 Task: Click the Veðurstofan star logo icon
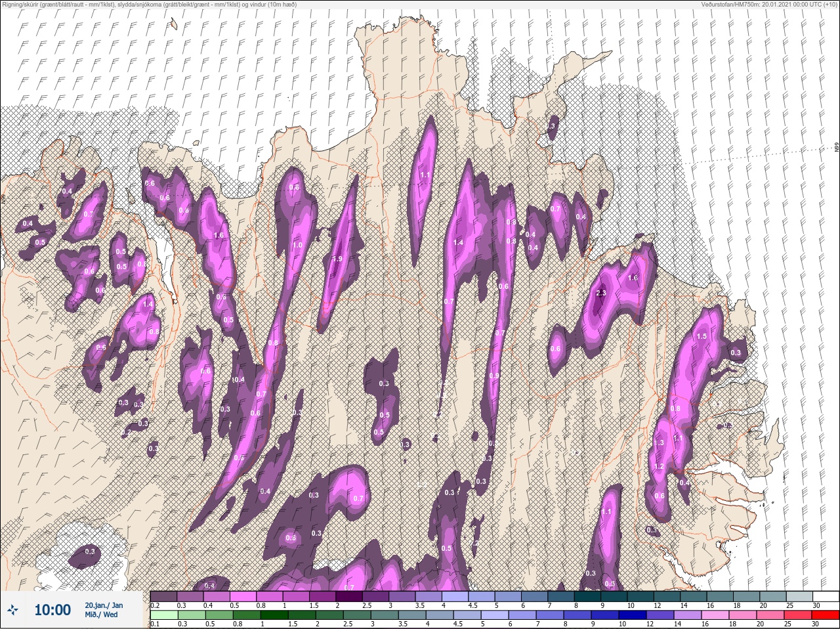pyautogui.click(x=13, y=611)
